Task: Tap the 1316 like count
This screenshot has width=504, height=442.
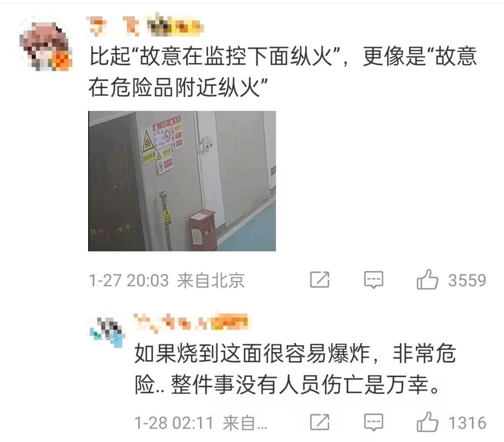Action: 467,423
